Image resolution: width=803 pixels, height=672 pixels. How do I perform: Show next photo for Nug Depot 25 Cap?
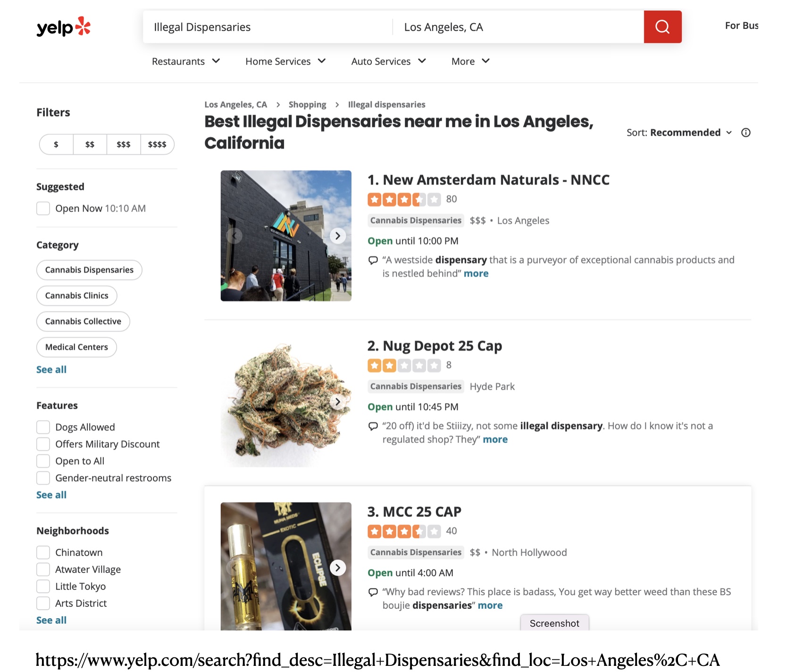coord(338,402)
